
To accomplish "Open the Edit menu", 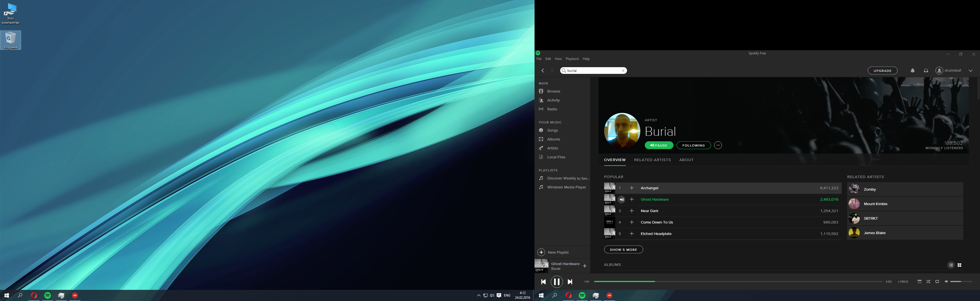I will pyautogui.click(x=548, y=59).
